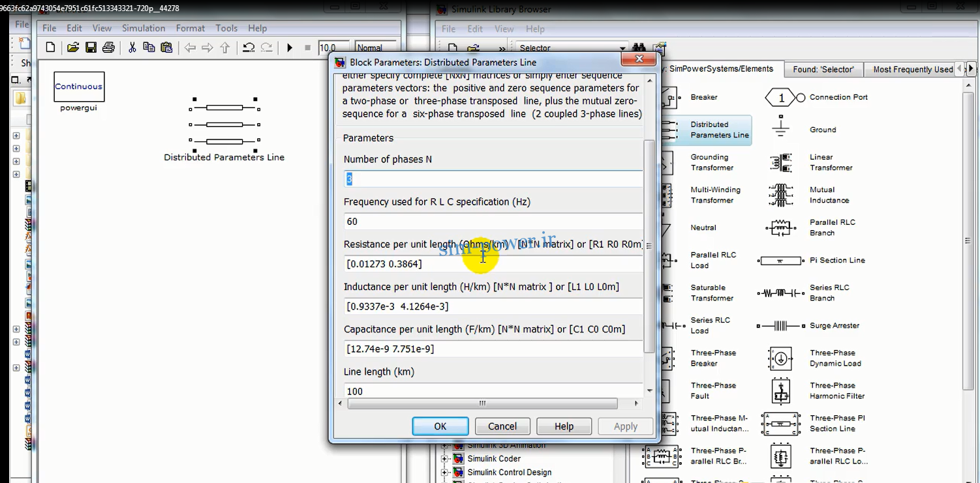This screenshot has height=483, width=980.
Task: Expand the Simulink Coder tree node
Action: click(444, 459)
